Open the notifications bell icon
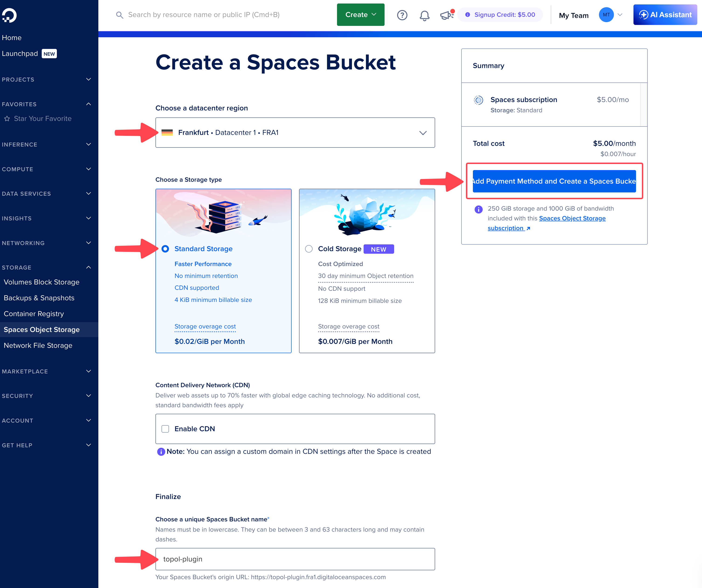Image resolution: width=702 pixels, height=588 pixels. click(425, 15)
